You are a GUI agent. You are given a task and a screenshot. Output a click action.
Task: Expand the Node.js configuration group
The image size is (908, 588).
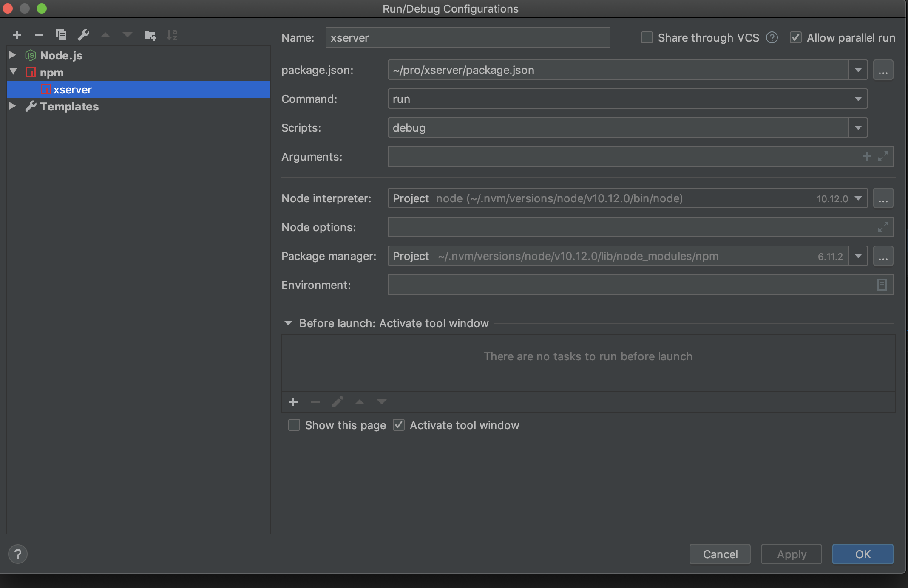point(13,55)
